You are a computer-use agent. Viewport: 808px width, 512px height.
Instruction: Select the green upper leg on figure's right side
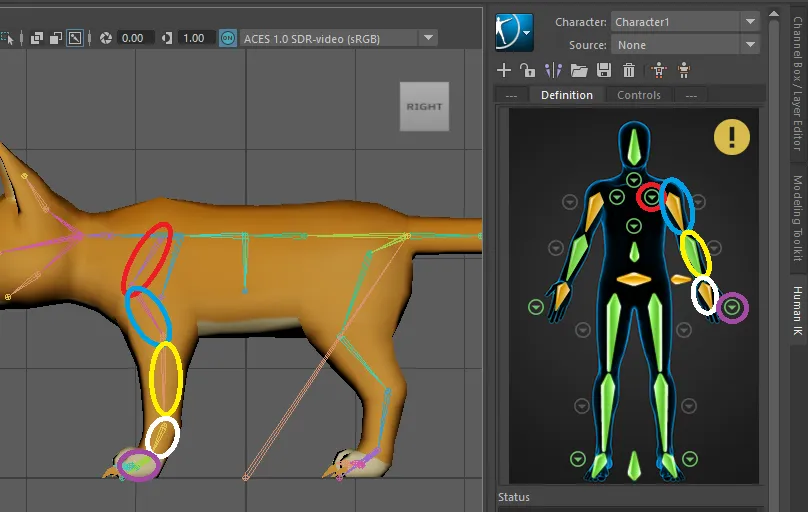(x=613, y=332)
